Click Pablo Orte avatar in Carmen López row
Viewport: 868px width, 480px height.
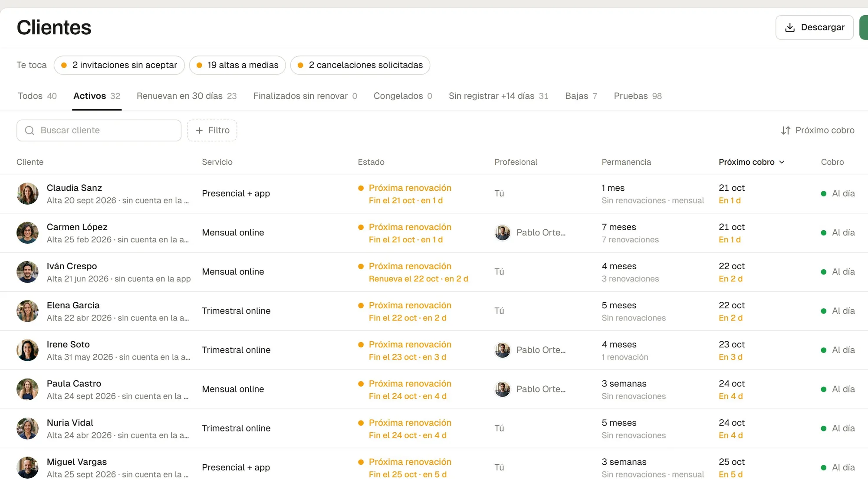point(503,233)
